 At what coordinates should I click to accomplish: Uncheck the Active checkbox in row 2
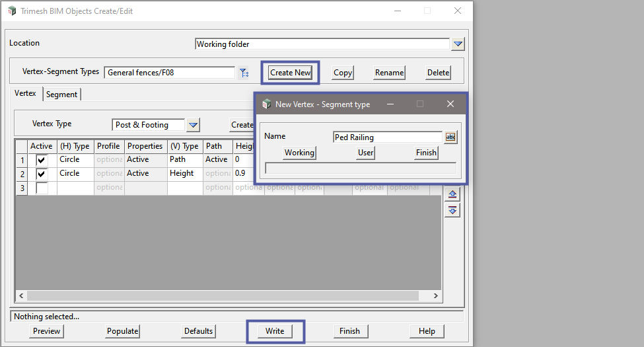42,174
